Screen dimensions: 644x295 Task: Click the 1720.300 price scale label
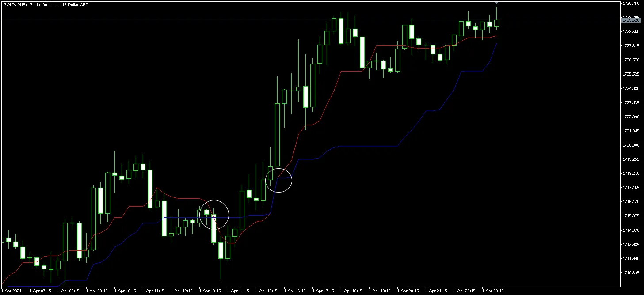630,145
